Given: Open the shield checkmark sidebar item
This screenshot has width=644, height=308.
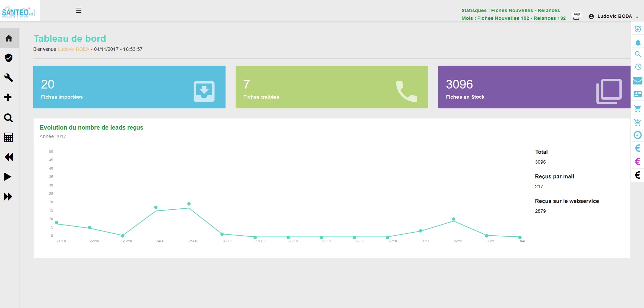Looking at the screenshot, I should (x=9, y=58).
